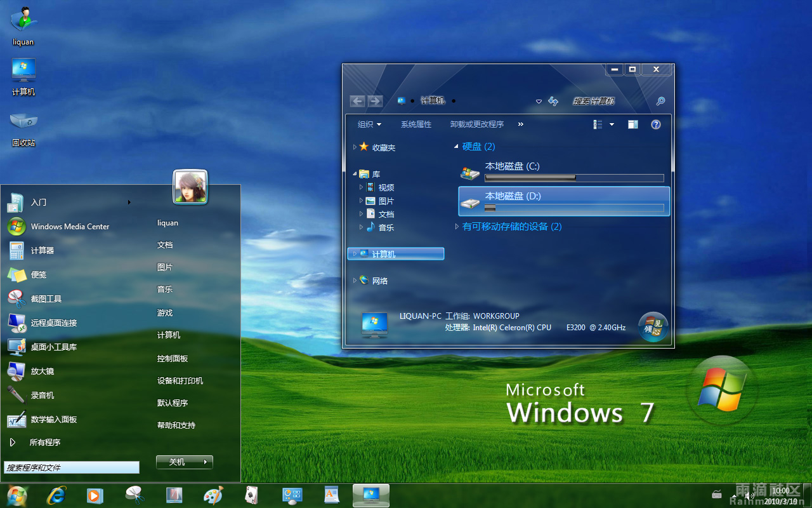Open Internet Explorer from taskbar
The image size is (812, 508).
(56, 495)
